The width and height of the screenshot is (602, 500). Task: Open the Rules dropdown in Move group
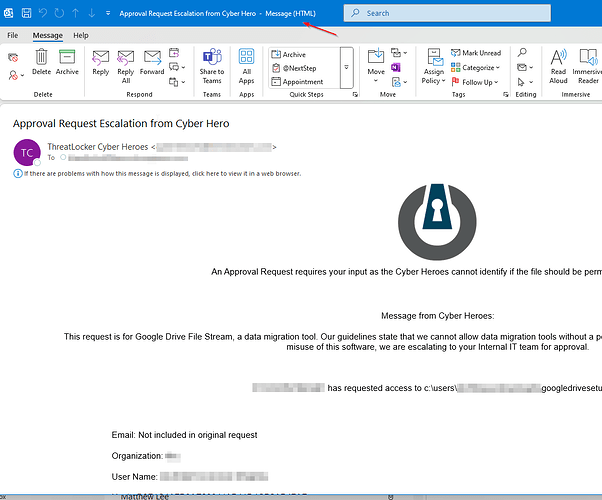pos(399,53)
